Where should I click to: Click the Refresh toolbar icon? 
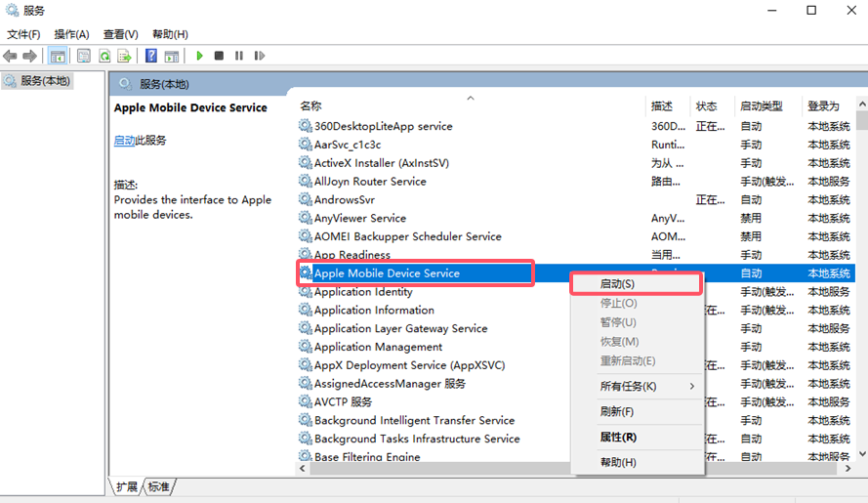[x=103, y=56]
